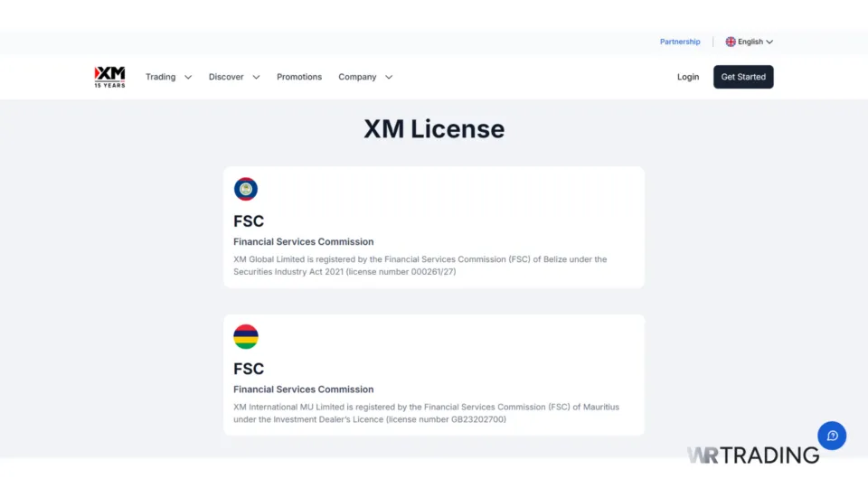
Task: Click the XM International MU Mauritius license text
Action: [x=426, y=413]
